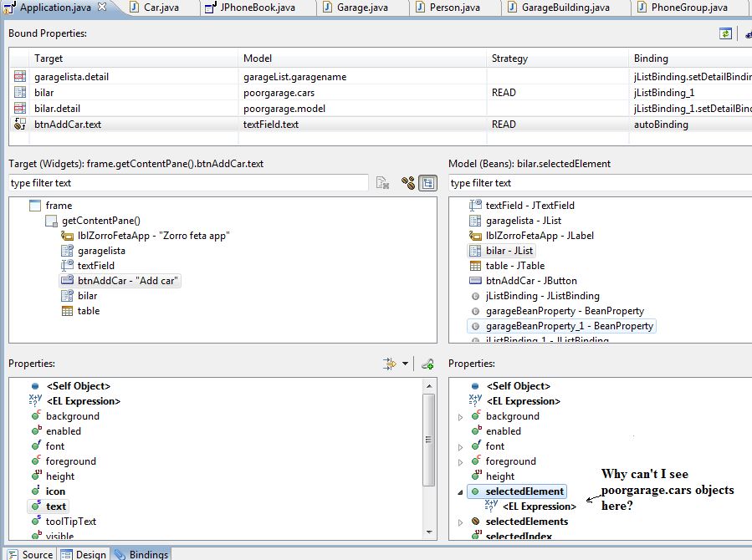Click into the Model beans filter text field

click(600, 183)
